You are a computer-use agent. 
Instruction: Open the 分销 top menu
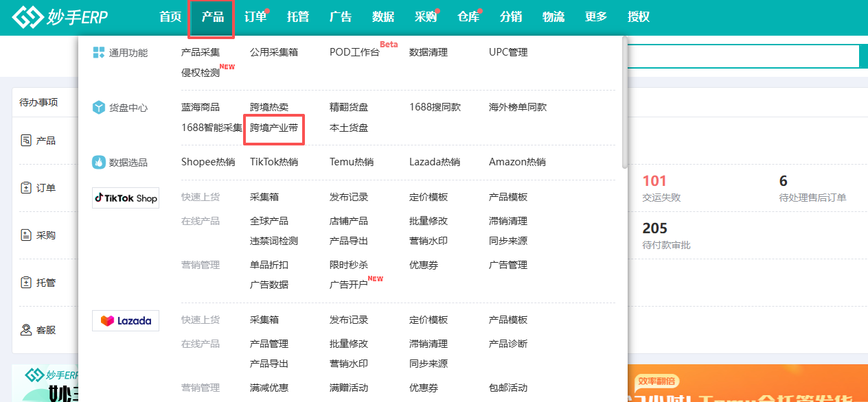tap(511, 17)
